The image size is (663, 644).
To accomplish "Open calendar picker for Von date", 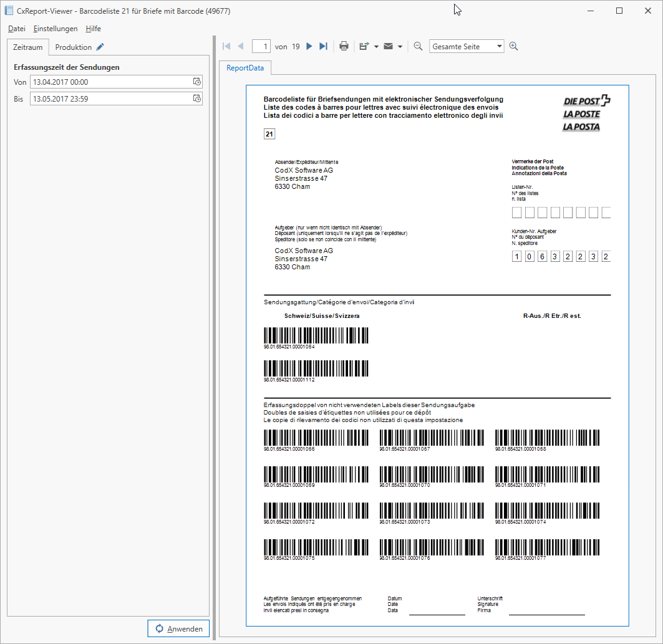I will [x=197, y=82].
